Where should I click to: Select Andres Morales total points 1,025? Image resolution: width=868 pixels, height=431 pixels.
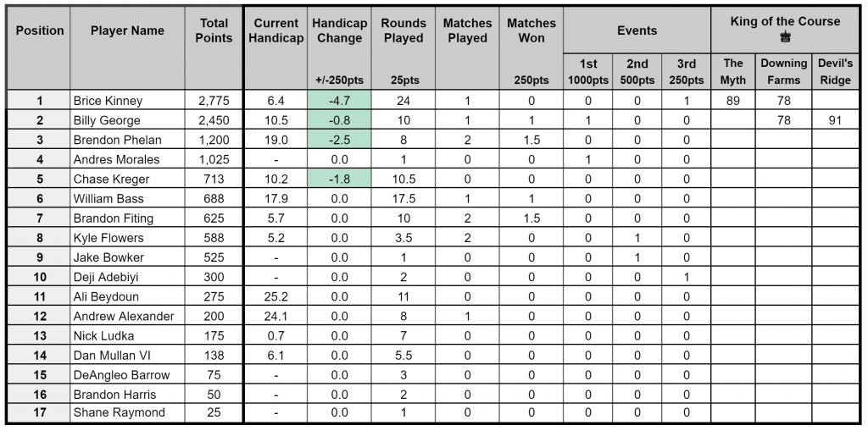click(x=214, y=159)
